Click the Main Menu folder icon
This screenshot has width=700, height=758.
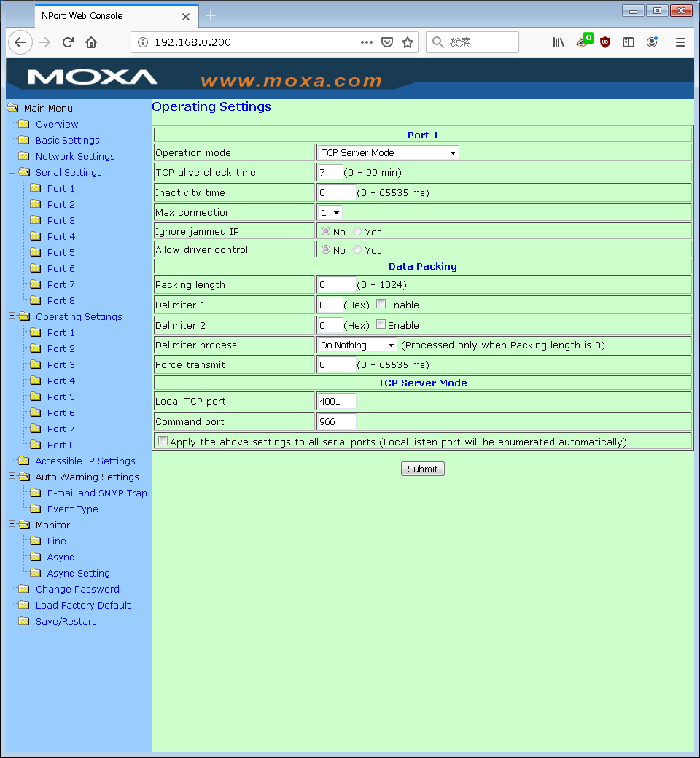pyautogui.click(x=12, y=108)
